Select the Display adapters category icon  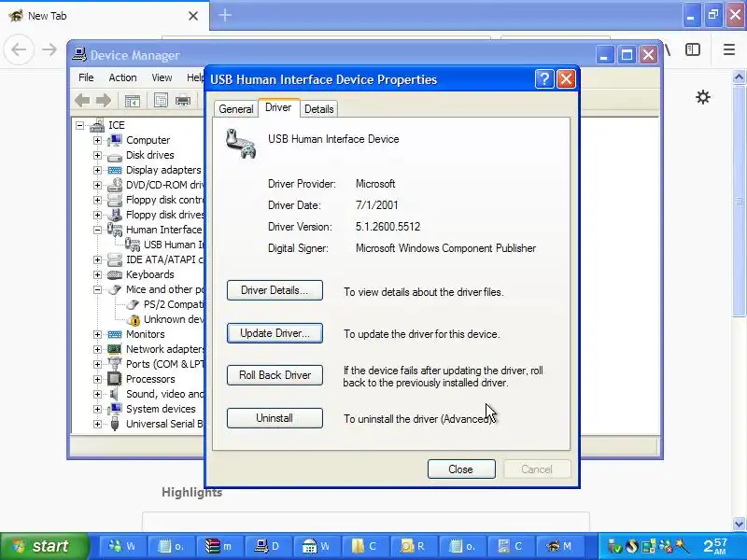[x=115, y=171]
